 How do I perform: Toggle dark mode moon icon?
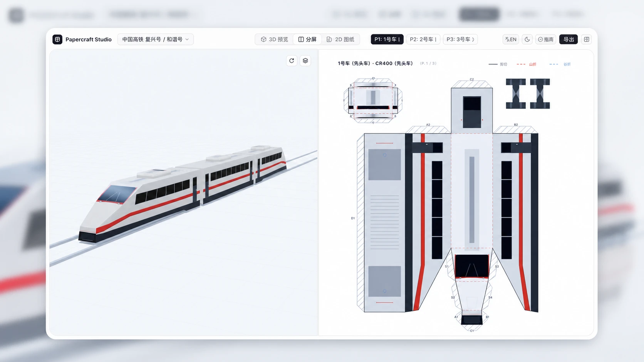(527, 39)
